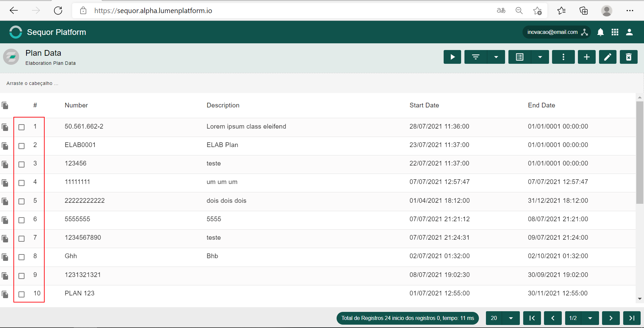Tick the checkbox for row 3
Image resolution: width=644 pixels, height=328 pixels.
(x=21, y=165)
